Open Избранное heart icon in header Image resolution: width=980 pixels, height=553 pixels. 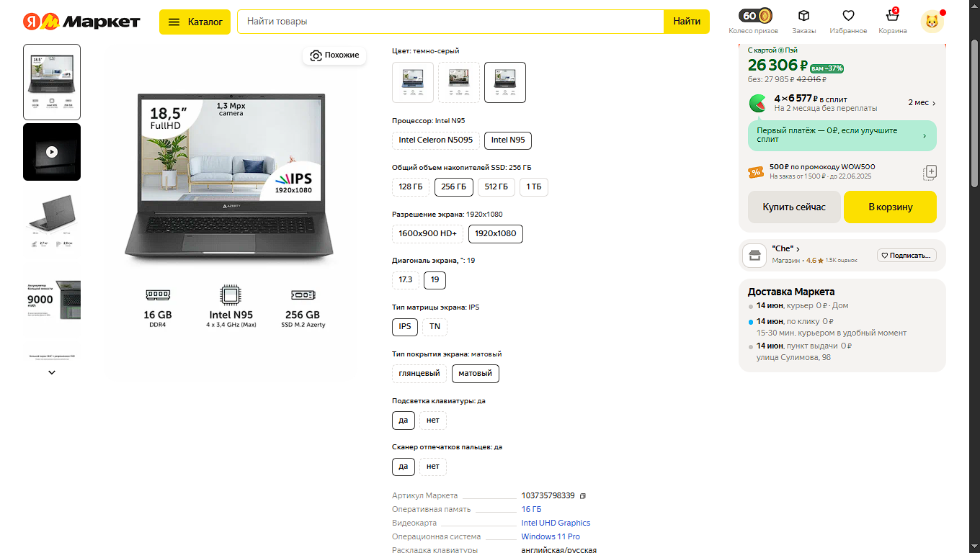(x=848, y=17)
